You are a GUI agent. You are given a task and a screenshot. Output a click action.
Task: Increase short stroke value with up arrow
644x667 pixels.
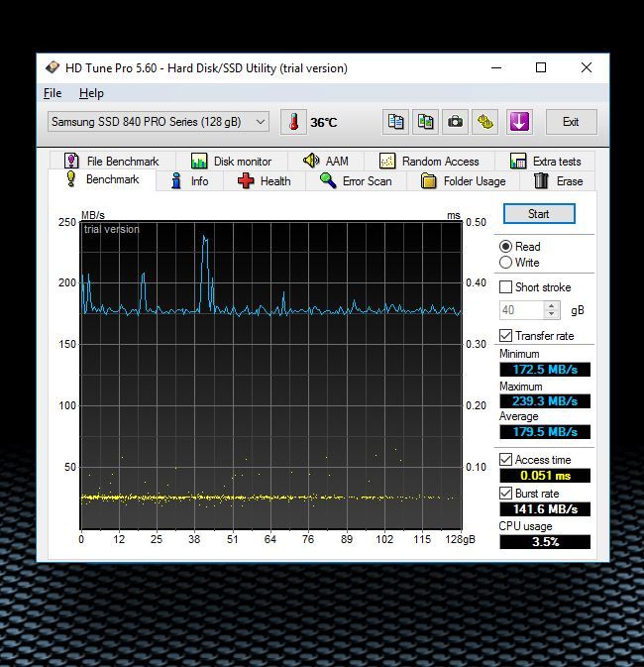click(x=551, y=306)
